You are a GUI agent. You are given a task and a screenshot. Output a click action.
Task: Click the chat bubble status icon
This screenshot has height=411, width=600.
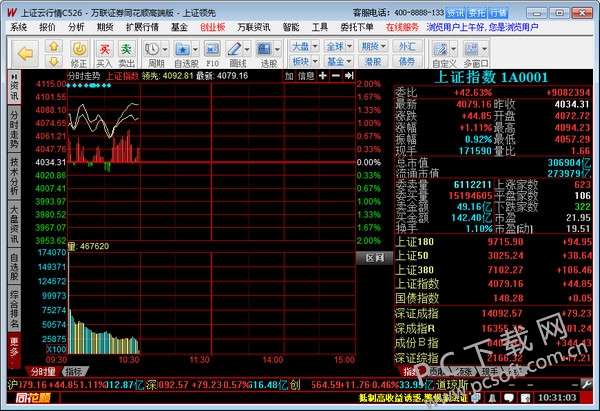click(x=509, y=398)
